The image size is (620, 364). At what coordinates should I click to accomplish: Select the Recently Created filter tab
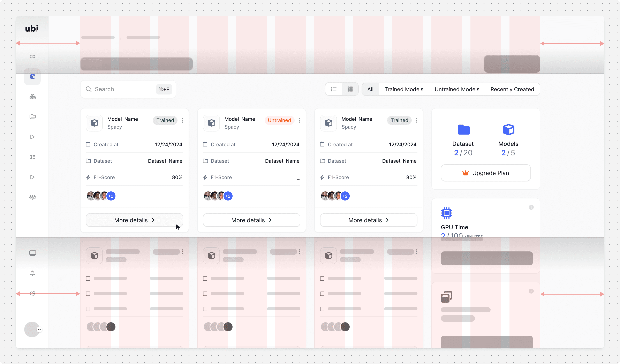coord(512,89)
